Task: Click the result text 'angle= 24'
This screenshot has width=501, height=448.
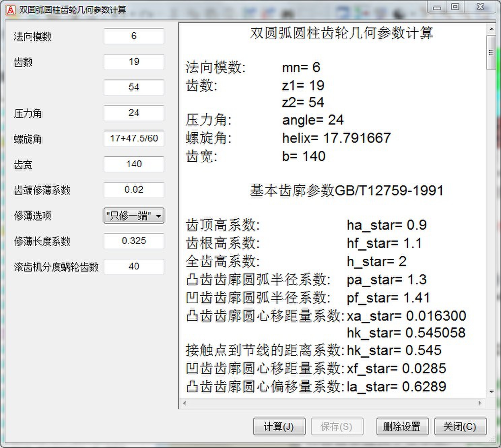Action: coord(313,120)
